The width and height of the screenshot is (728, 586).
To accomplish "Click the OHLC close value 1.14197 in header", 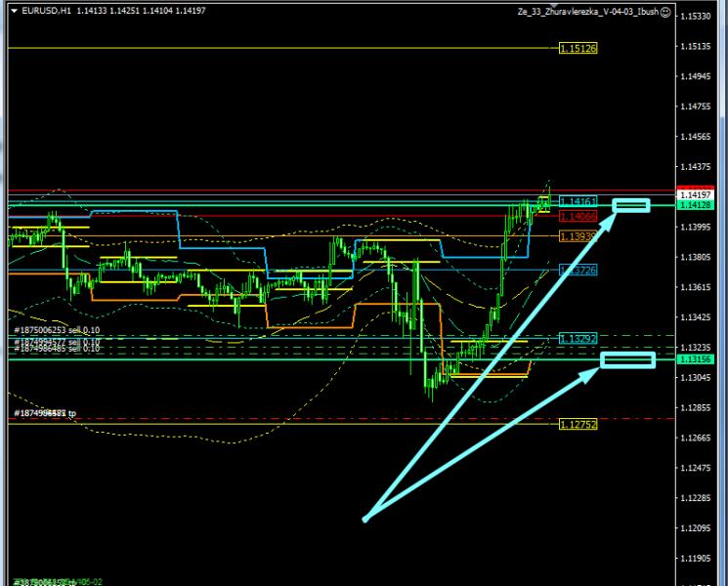I will tap(191, 11).
